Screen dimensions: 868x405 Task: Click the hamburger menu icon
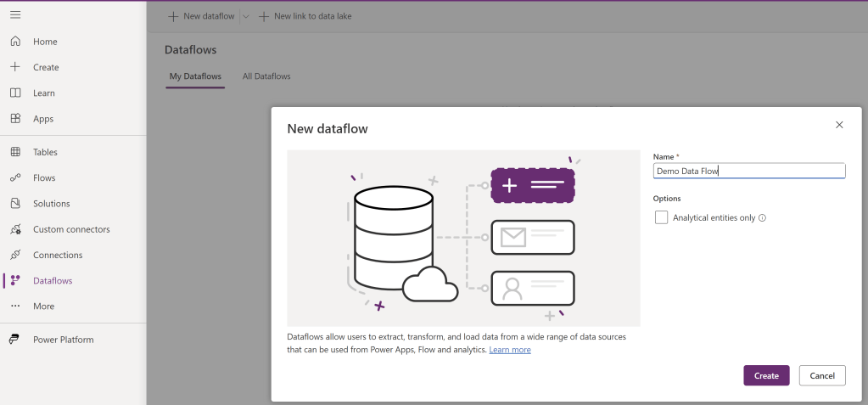click(15, 15)
